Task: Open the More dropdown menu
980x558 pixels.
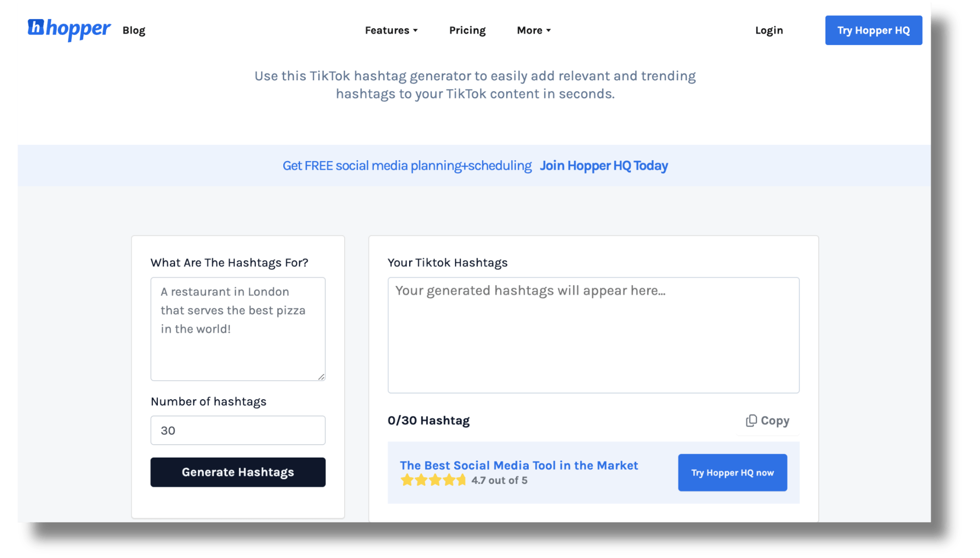Action: click(534, 30)
